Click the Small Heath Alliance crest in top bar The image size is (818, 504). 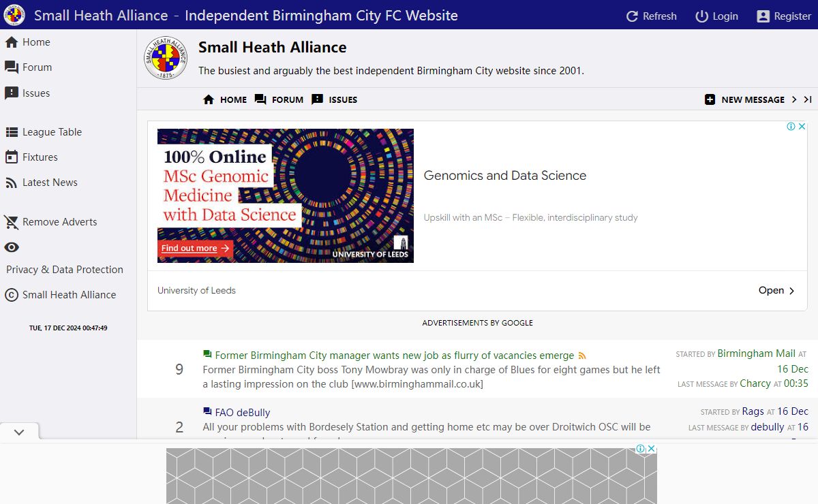[14, 14]
